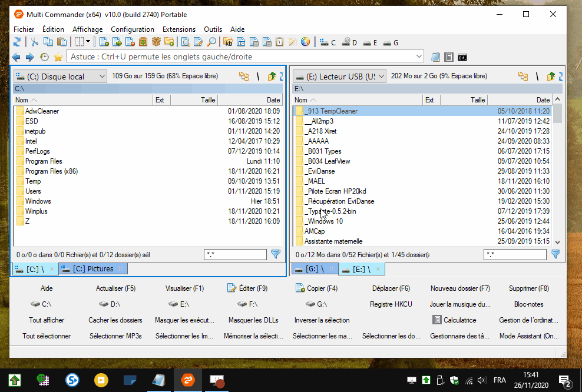Open the history clock icon

pos(44,57)
